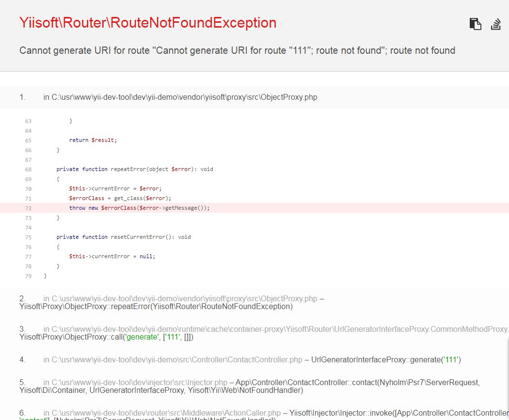Expand stack frame 2 ObjectProxy::repeatError
This screenshot has width=509, height=420.
[254, 303]
